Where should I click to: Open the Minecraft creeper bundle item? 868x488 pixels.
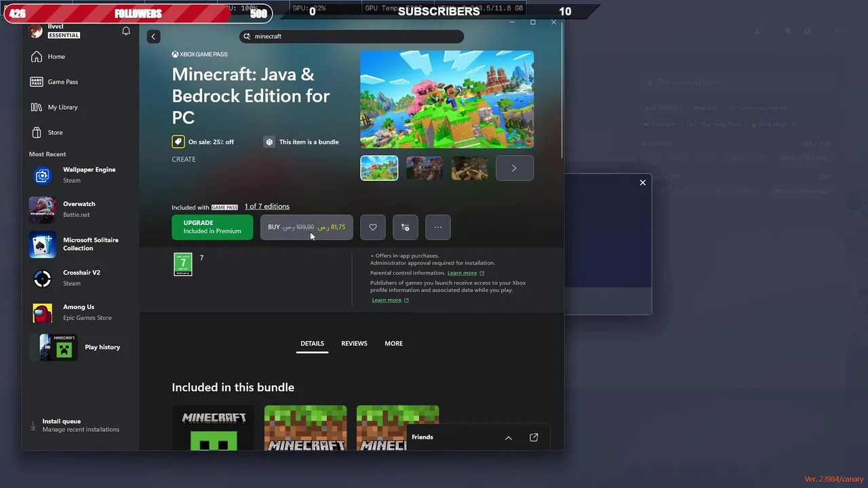214,428
